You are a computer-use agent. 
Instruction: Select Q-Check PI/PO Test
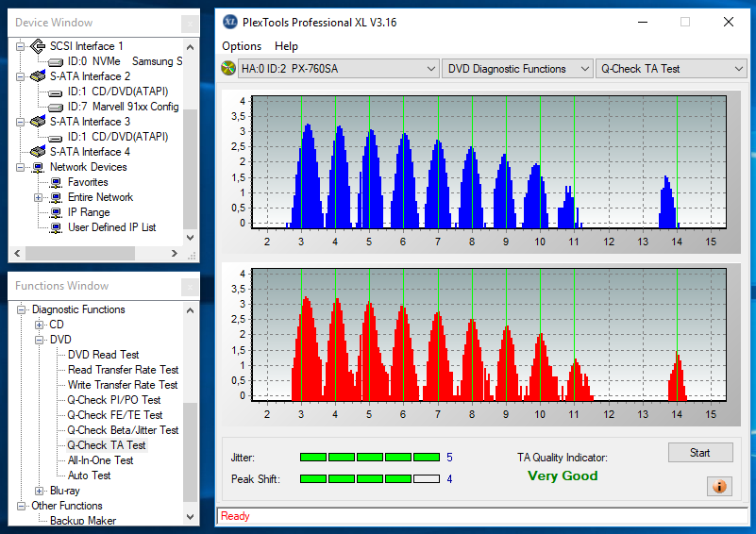click(114, 400)
